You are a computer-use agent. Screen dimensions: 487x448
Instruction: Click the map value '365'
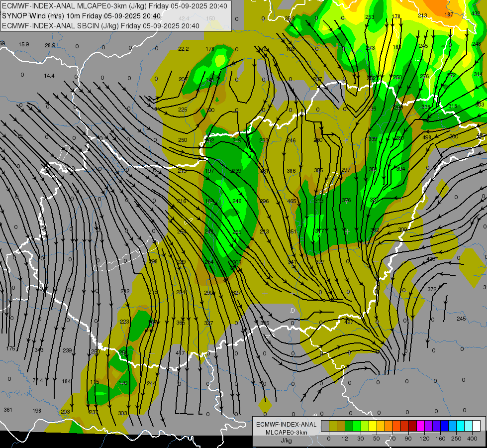pyautogui.click(x=181, y=323)
